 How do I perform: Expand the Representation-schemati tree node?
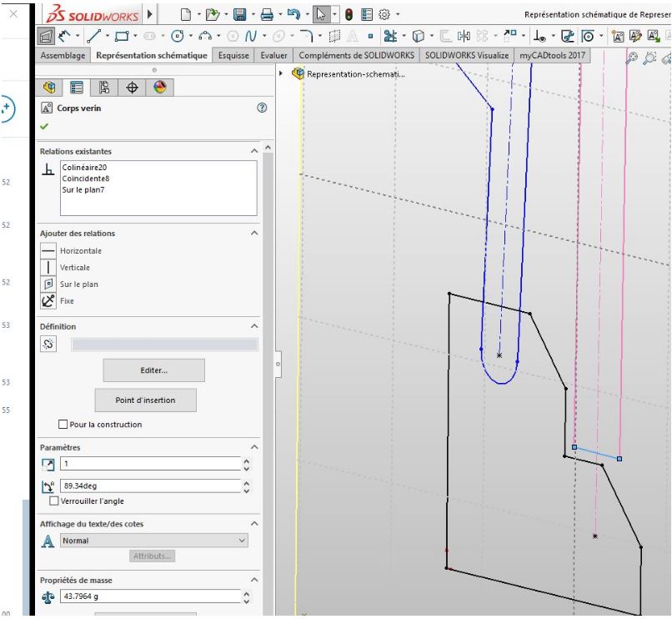point(281,73)
